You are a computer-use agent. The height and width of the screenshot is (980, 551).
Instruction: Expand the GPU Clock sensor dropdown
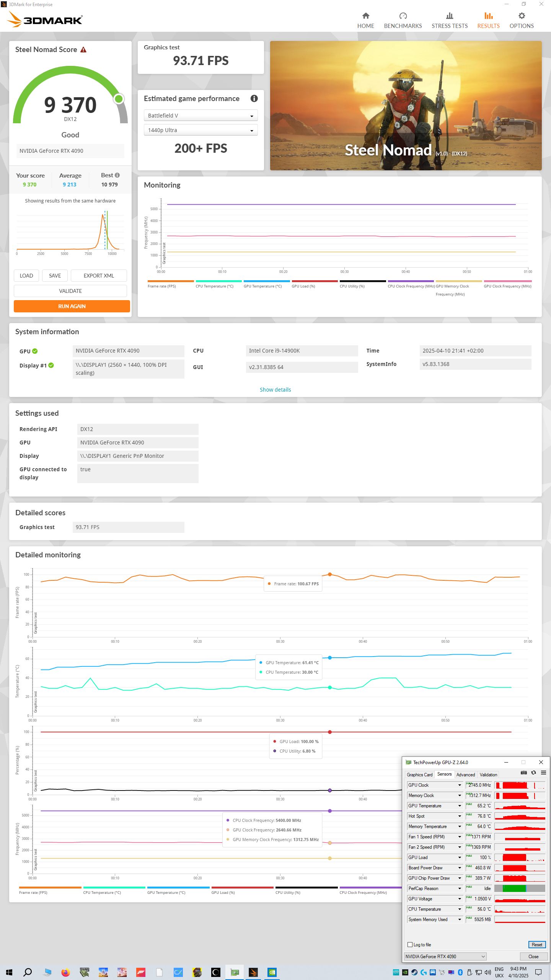tap(460, 785)
